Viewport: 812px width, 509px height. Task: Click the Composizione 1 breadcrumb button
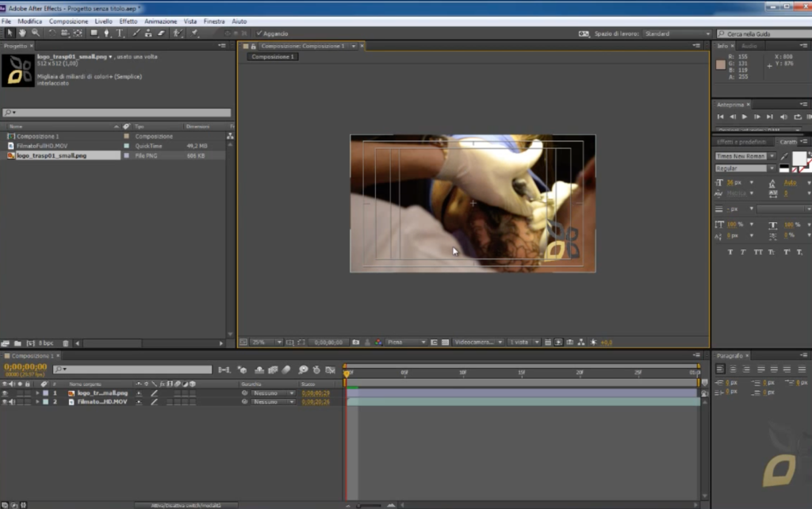pos(273,57)
